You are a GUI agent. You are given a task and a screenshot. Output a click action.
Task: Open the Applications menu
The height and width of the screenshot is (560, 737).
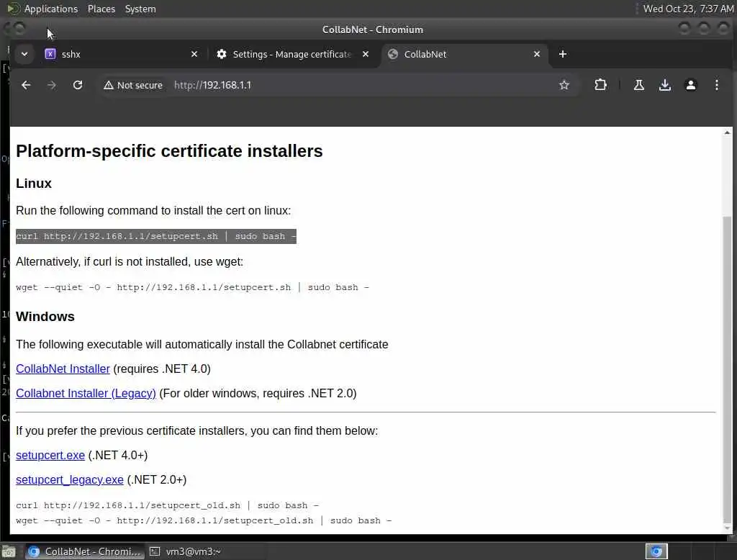(51, 9)
